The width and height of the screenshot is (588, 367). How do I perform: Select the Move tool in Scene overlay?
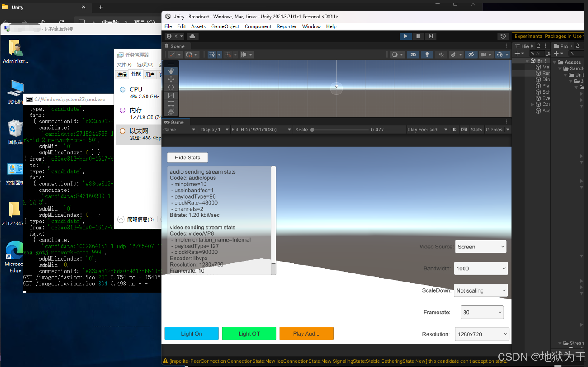tap(171, 79)
